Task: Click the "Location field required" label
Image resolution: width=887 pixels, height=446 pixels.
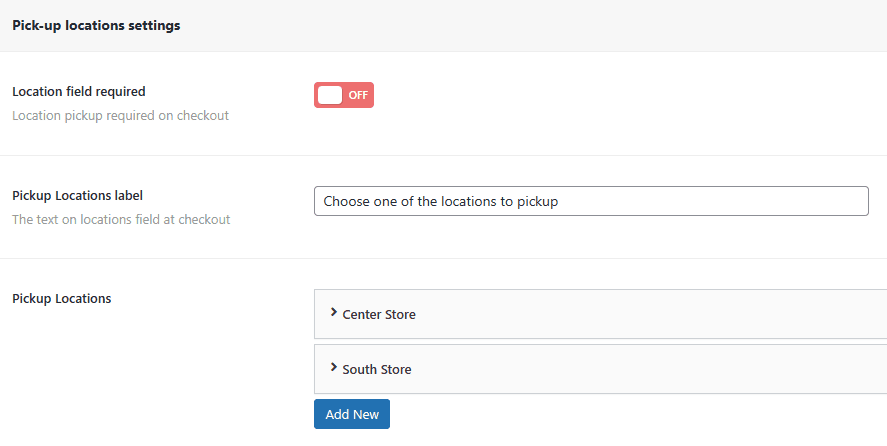Action: [79, 91]
